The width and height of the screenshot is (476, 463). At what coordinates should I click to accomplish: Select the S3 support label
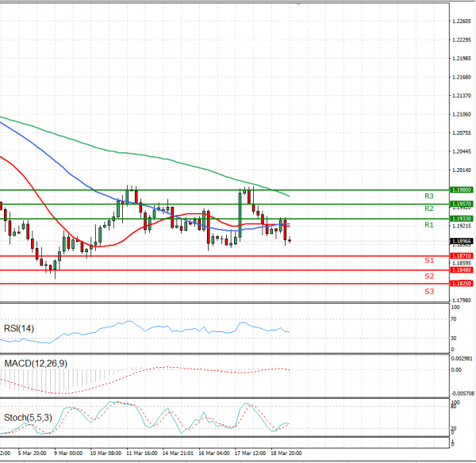coord(429,291)
